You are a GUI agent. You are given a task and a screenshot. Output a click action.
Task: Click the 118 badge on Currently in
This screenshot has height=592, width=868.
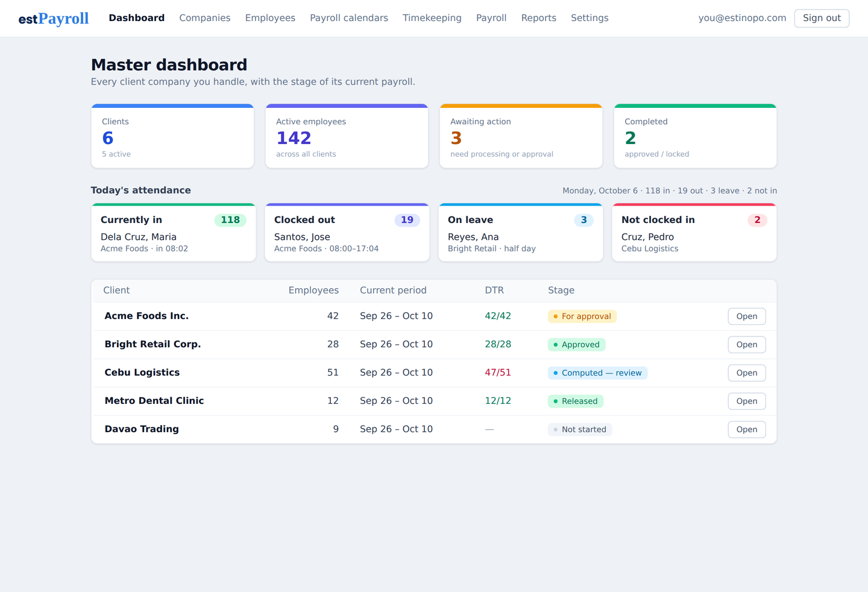(230, 220)
